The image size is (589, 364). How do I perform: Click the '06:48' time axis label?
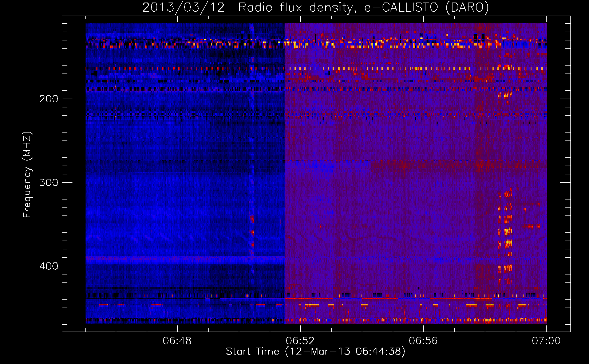coord(177,341)
